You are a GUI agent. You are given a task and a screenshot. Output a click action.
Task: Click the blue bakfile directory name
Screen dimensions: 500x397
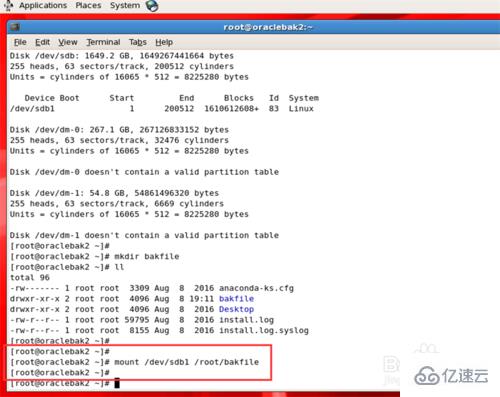pos(236,299)
